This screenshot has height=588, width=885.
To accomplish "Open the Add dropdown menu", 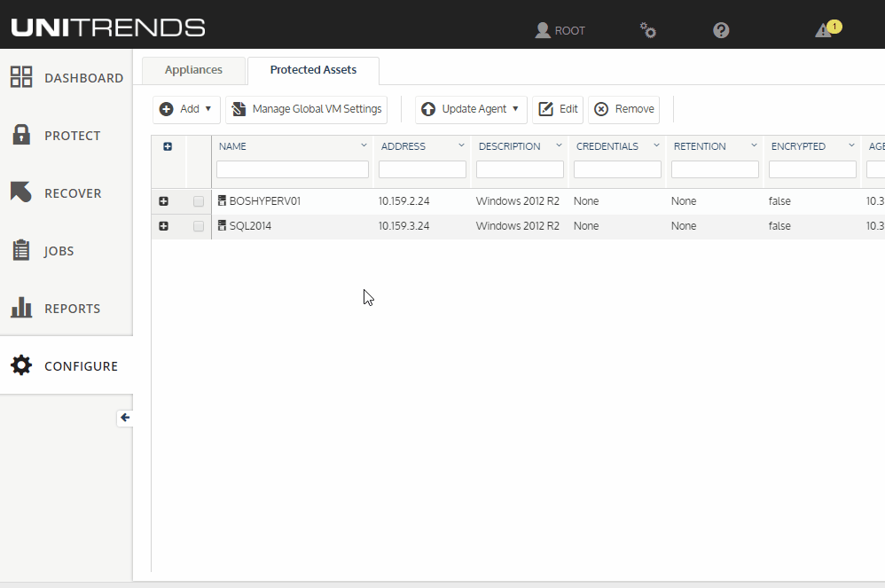I will click(x=186, y=109).
